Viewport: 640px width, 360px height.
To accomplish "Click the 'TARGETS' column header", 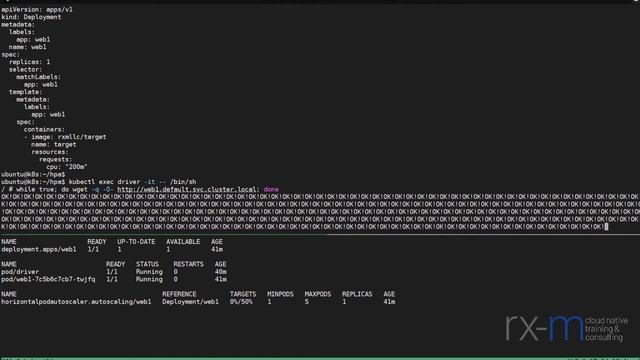I will tap(243, 294).
